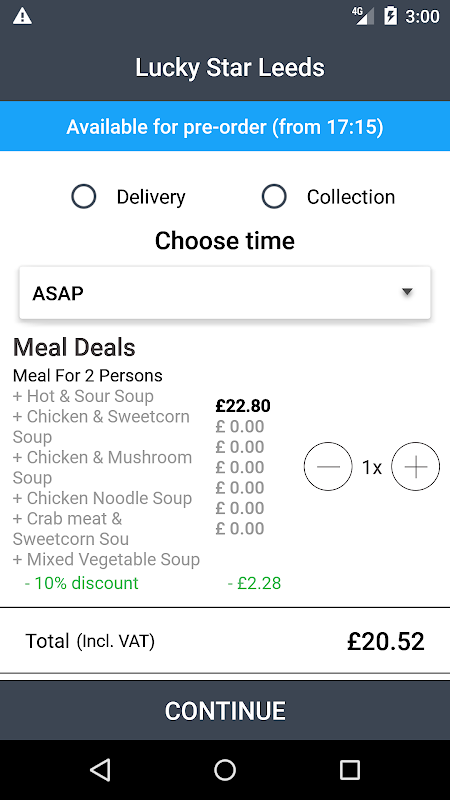Tap the Total £20.52 amount

[x=386, y=641]
